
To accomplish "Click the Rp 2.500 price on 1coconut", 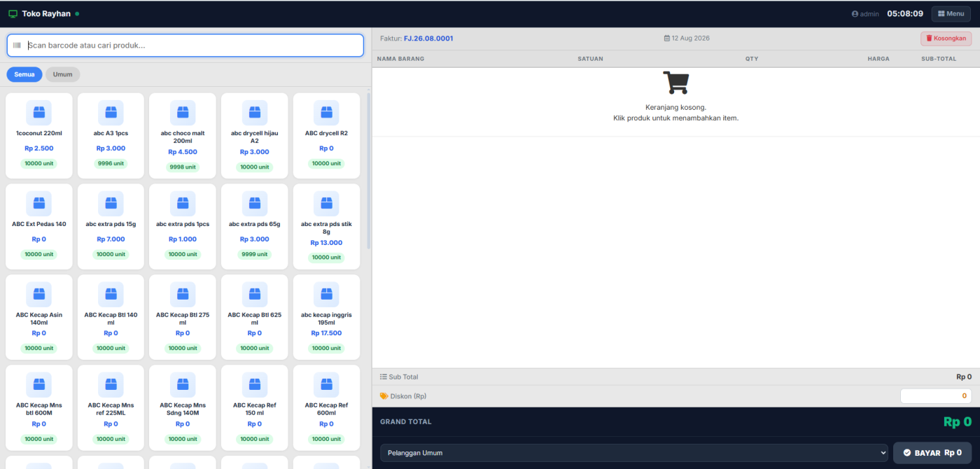I will (x=39, y=148).
